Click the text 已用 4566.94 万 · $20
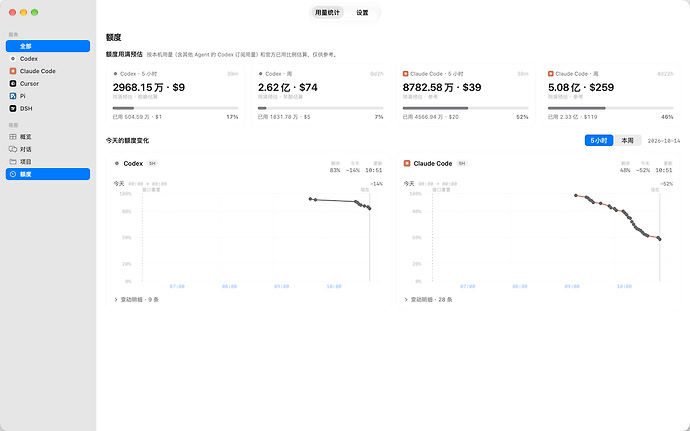The height and width of the screenshot is (431, 690). (x=431, y=117)
